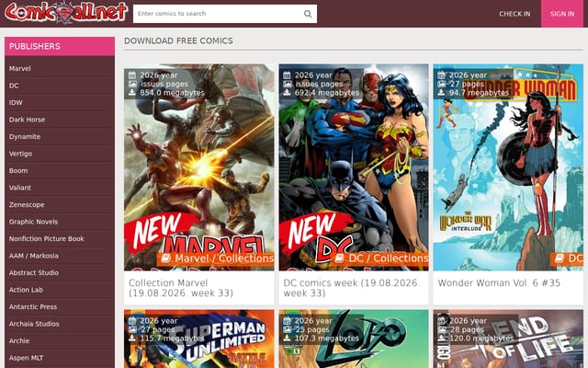Go to Antarctic Press listing

click(x=33, y=306)
